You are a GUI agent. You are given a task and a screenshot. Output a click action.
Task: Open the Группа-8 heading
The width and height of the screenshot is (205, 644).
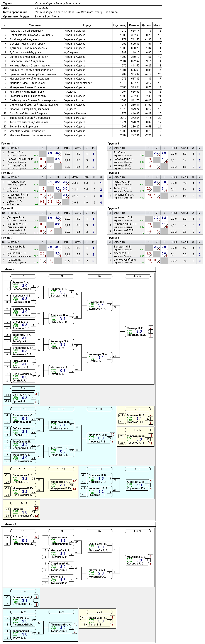[113, 238]
